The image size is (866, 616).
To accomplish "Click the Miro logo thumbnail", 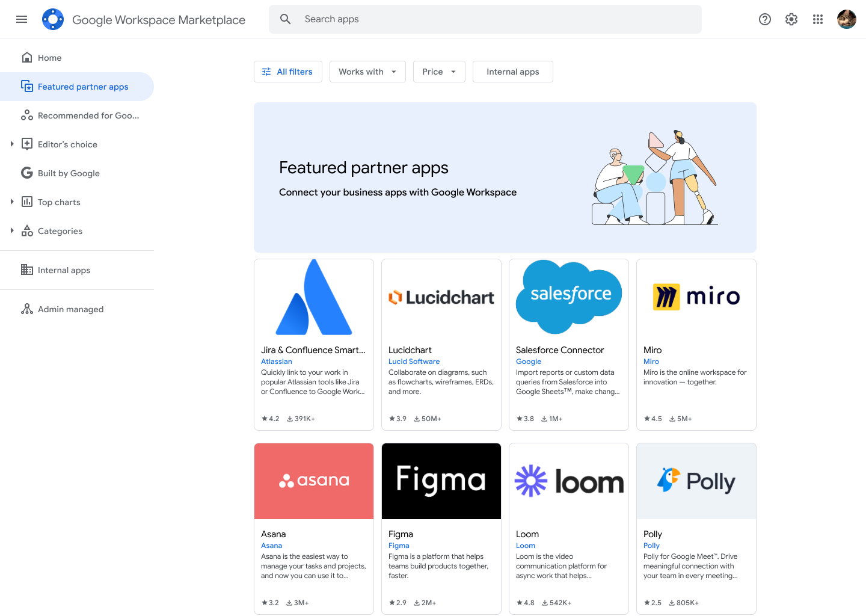I will pos(696,297).
